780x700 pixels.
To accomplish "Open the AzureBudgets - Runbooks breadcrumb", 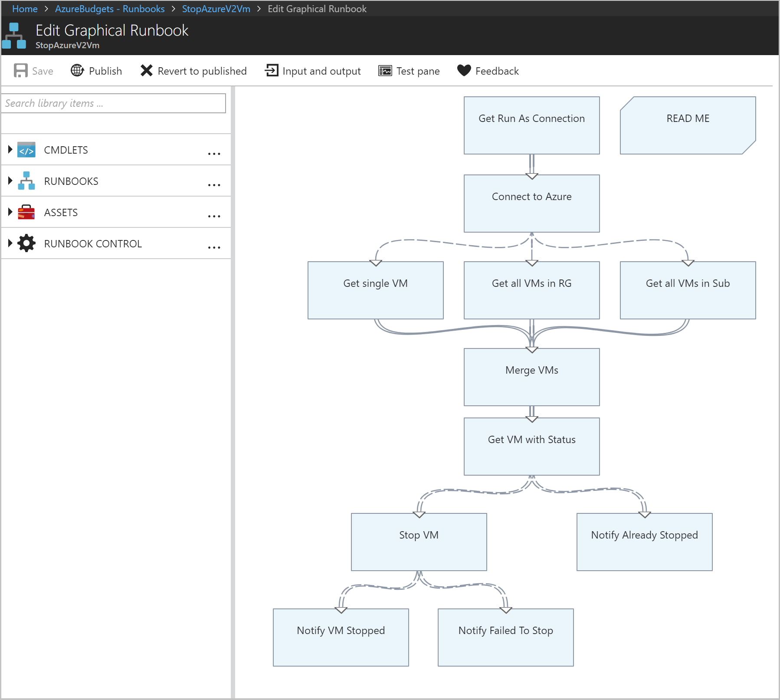I will (x=110, y=9).
